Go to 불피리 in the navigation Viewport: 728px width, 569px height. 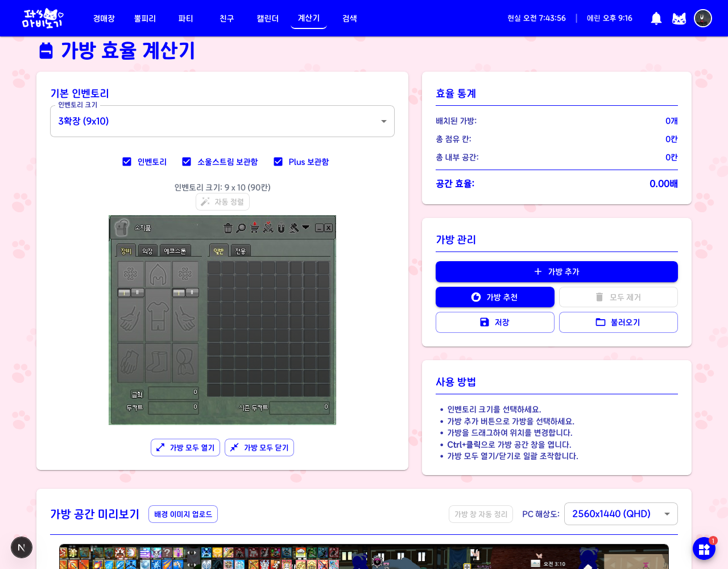[x=145, y=18]
